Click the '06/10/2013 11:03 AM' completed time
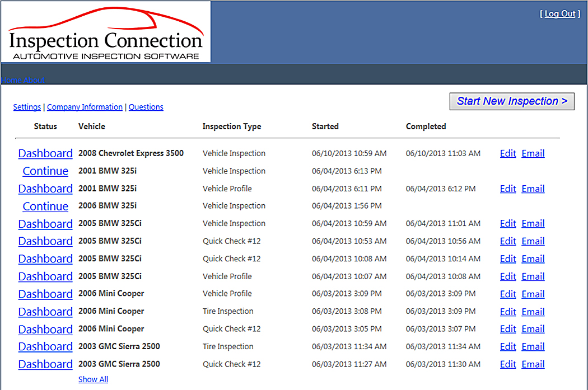The width and height of the screenshot is (588, 390). pyautogui.click(x=443, y=154)
